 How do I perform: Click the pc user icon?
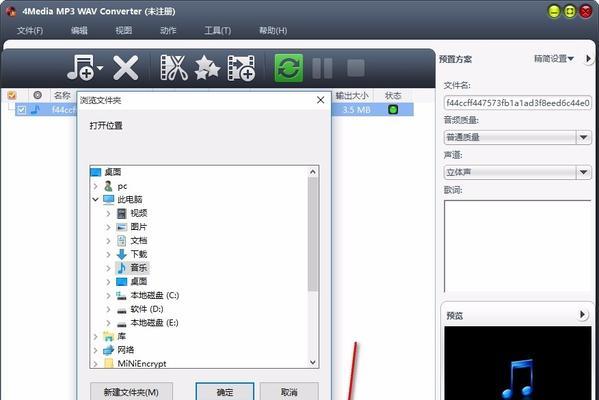108,186
